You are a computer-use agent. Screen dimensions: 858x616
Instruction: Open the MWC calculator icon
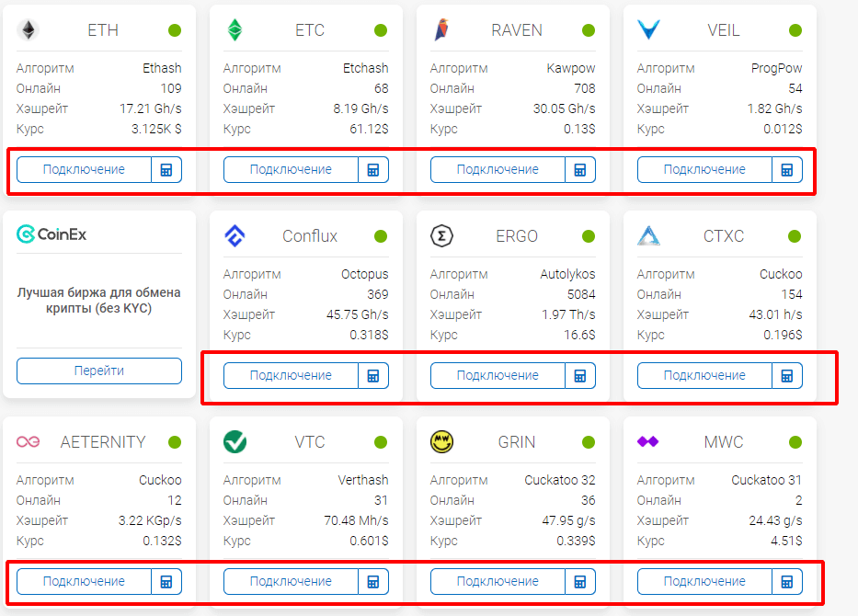tap(787, 582)
